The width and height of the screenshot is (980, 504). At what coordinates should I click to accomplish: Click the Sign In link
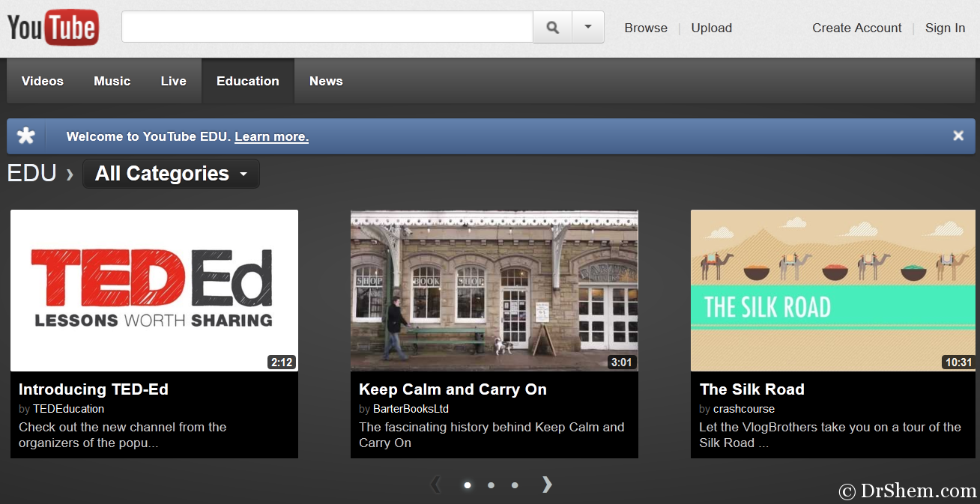tap(945, 28)
